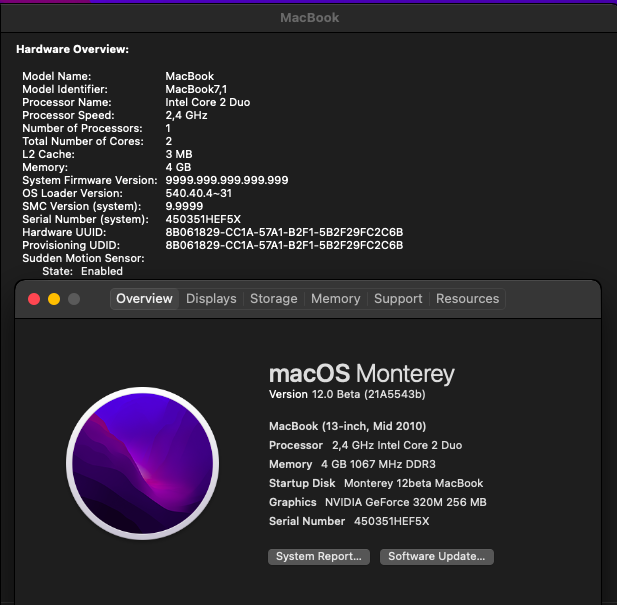Click the 'Hardware Overview:' heading
The width and height of the screenshot is (617, 605).
[72, 49]
